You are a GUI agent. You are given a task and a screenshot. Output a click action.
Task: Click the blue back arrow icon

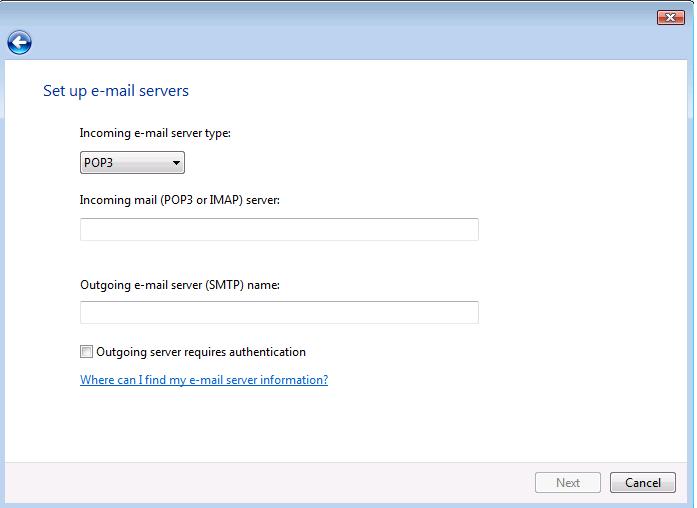[x=19, y=42]
